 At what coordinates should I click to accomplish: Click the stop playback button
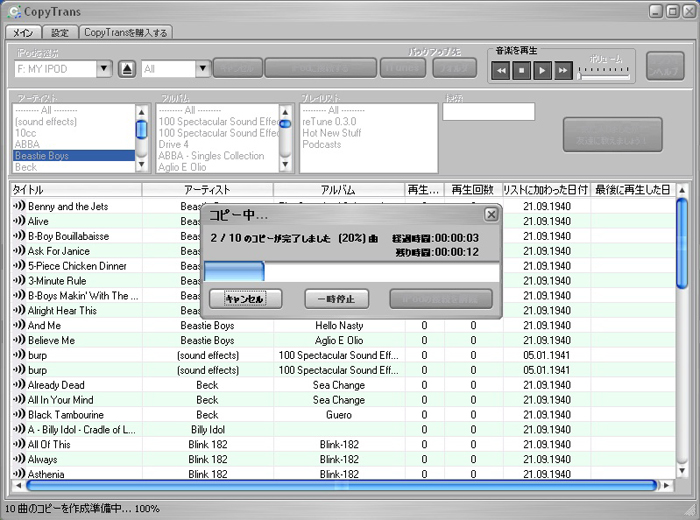[x=521, y=71]
